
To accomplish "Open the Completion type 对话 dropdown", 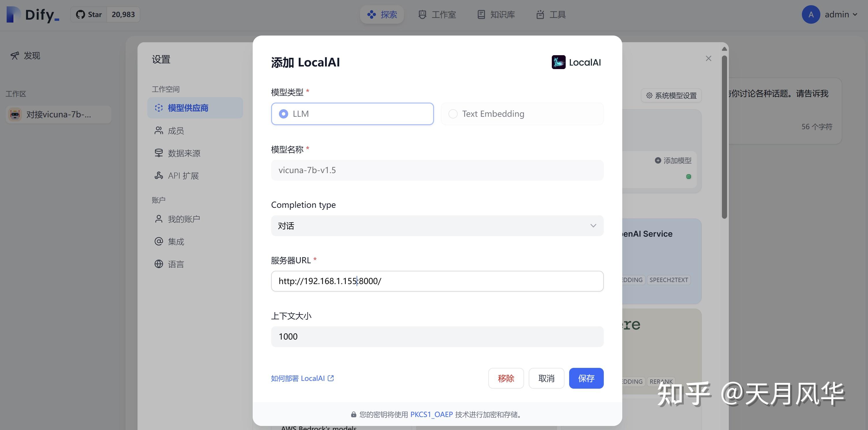I will 437,226.
